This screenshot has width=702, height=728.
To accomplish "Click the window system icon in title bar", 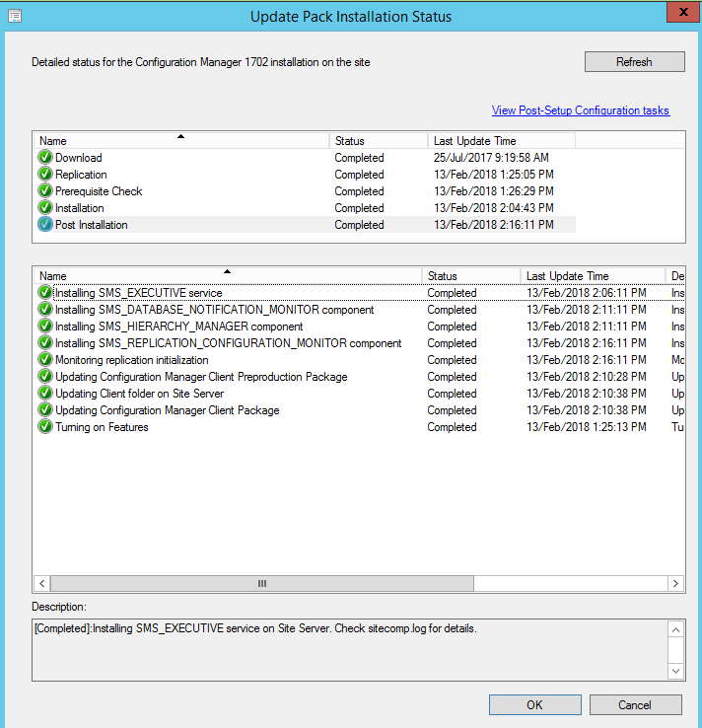I will coord(15,16).
